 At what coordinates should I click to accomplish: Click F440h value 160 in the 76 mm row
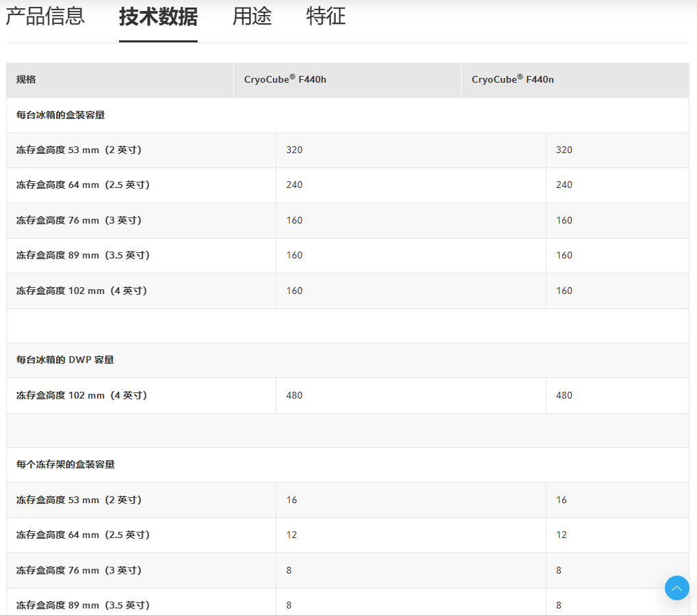294,220
